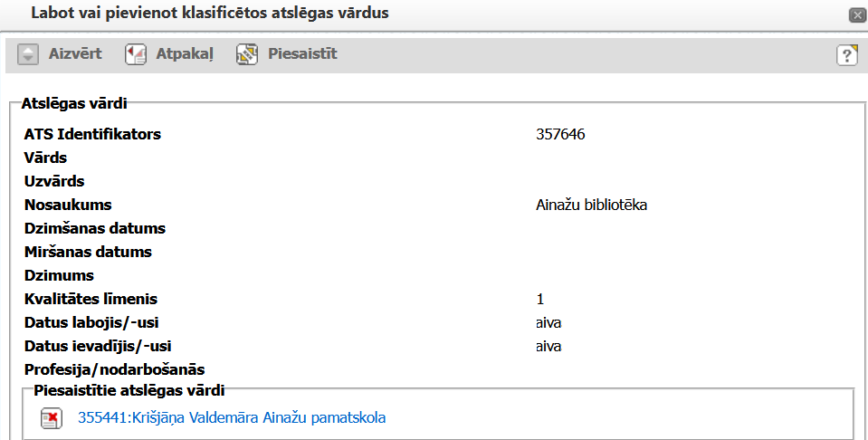Go back using the Atpakaļ label
This screenshot has width=868, height=440.
point(186,54)
